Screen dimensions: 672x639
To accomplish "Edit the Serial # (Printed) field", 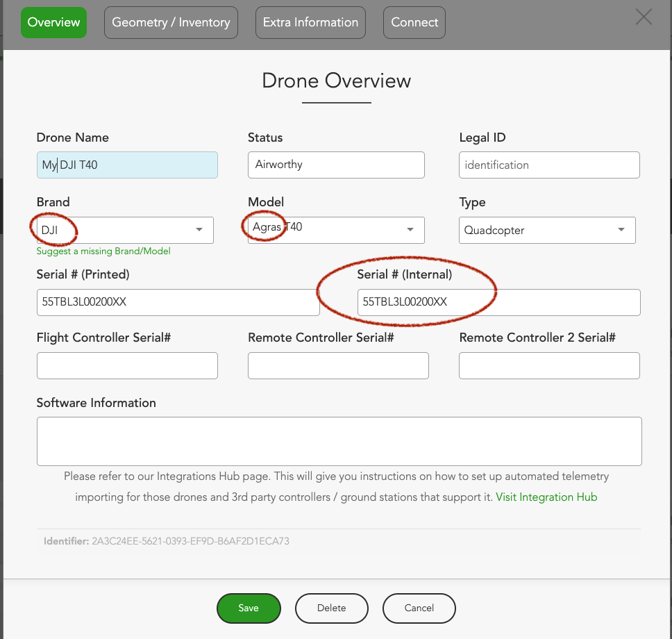I will tap(178, 302).
